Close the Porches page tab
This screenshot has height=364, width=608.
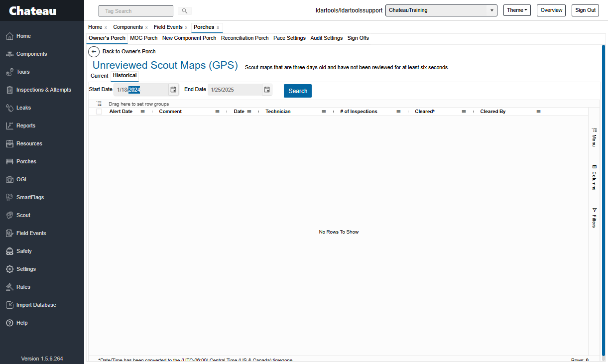coord(218,27)
